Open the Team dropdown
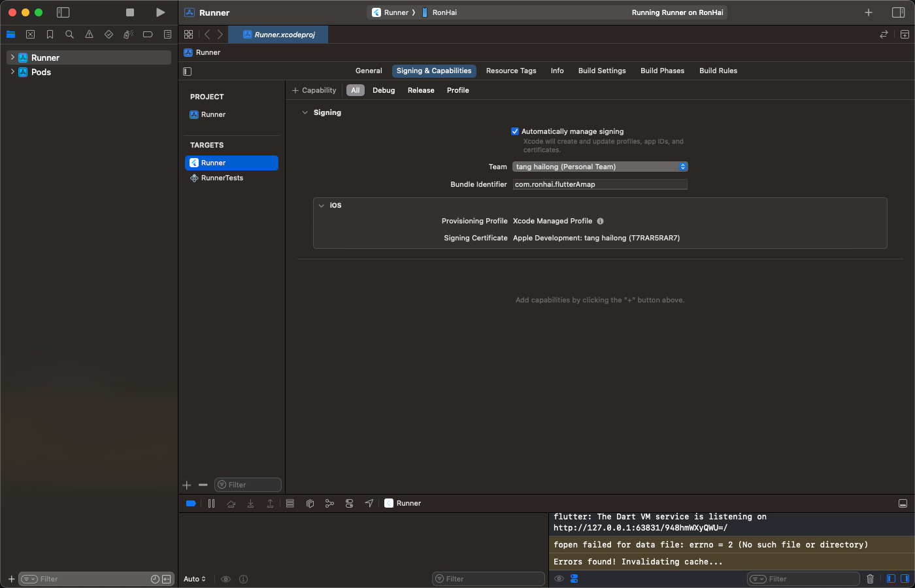Image resolution: width=915 pixels, height=588 pixels. [600, 167]
